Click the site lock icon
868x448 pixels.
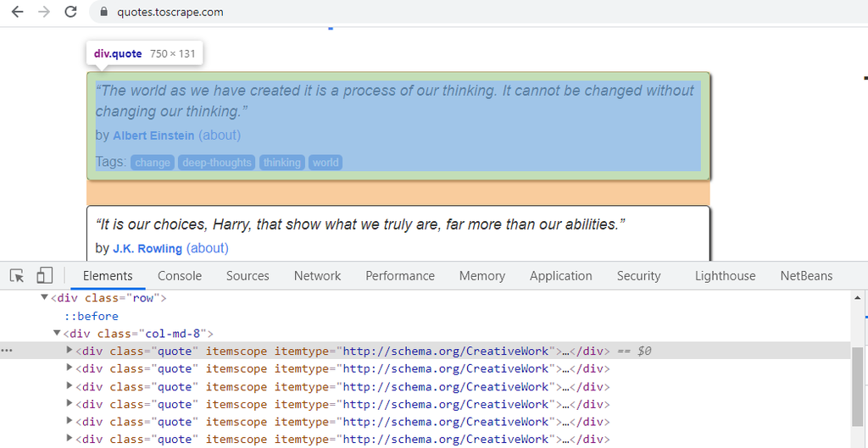pyautogui.click(x=104, y=12)
